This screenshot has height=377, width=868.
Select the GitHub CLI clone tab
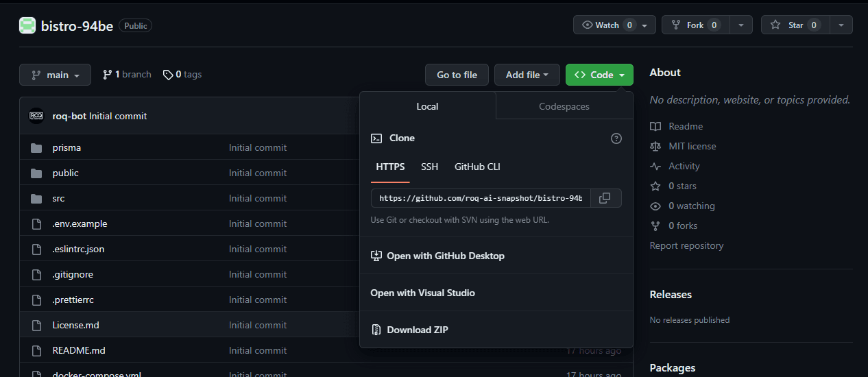pyautogui.click(x=477, y=167)
